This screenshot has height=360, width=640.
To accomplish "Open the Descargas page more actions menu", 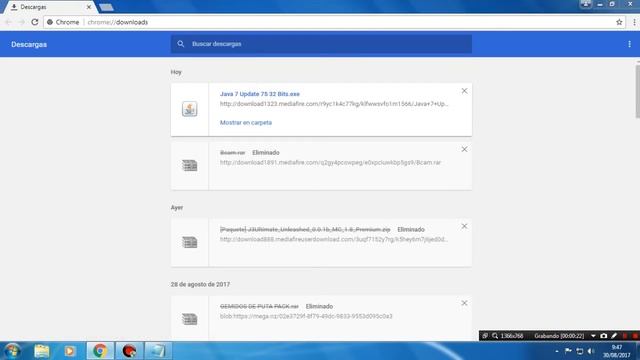I will (x=629, y=44).
